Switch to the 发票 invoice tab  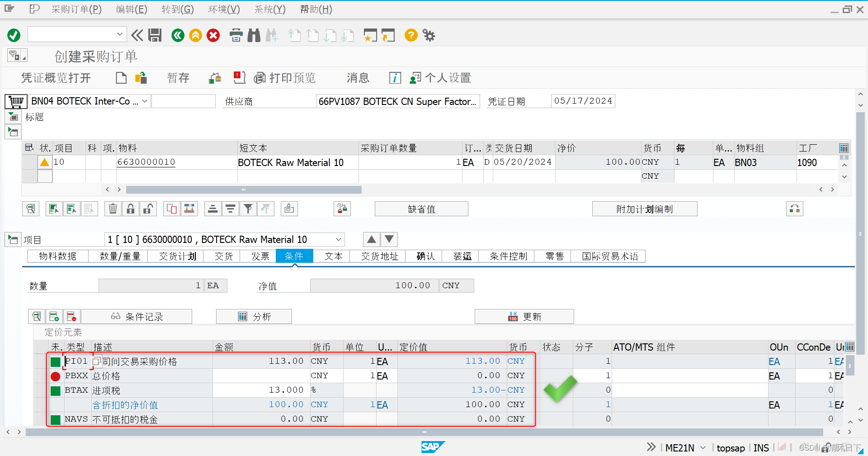coord(260,256)
